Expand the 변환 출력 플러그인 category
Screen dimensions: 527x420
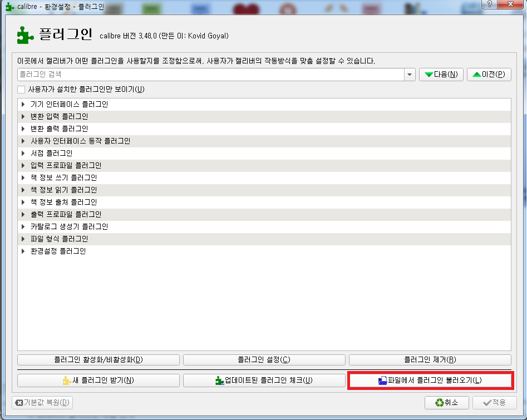[x=23, y=129]
